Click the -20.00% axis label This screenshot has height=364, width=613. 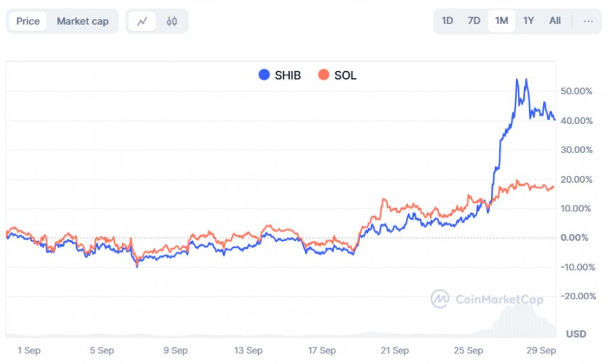pos(578,296)
